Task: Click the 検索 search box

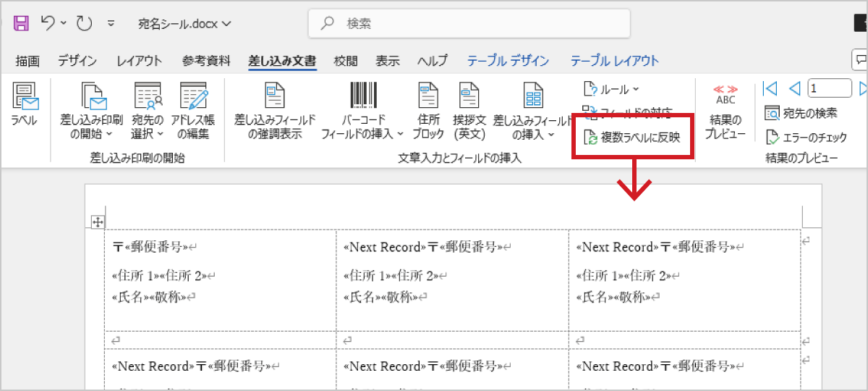Action: (x=469, y=24)
